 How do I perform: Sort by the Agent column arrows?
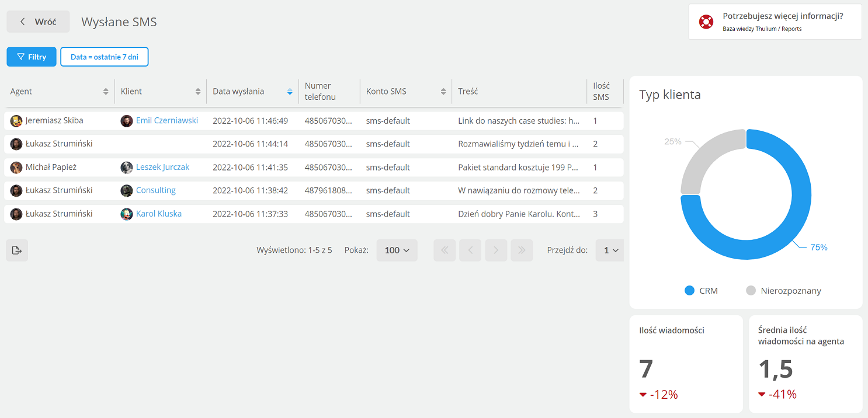coord(106,92)
